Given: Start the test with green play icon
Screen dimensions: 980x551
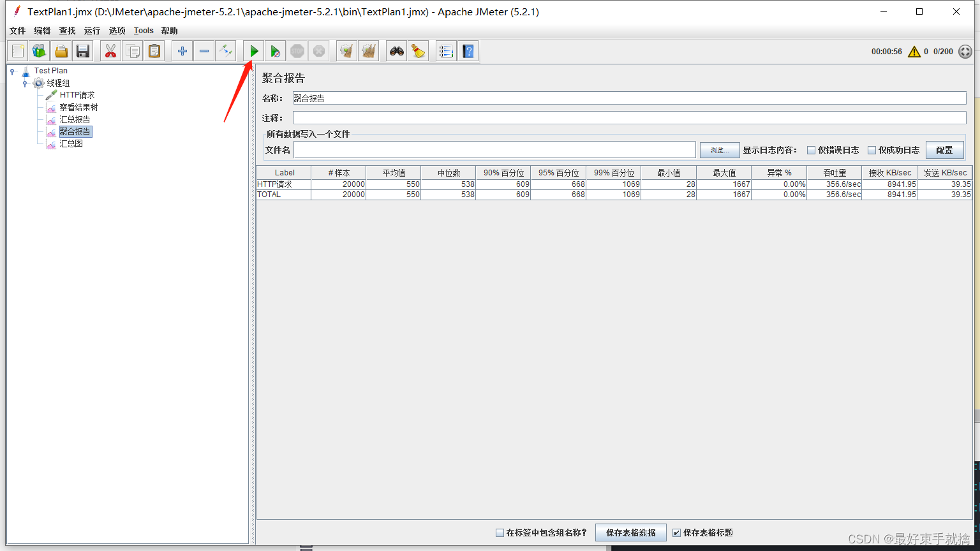Looking at the screenshot, I should (254, 51).
